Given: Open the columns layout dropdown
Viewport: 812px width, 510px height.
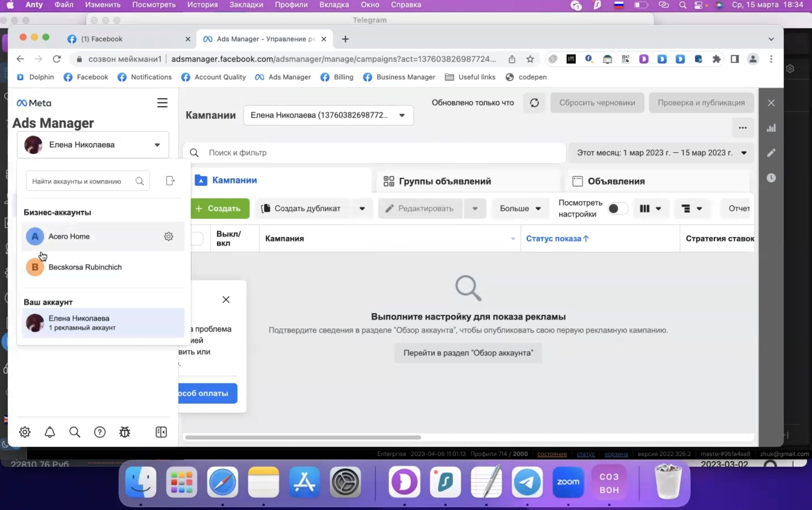Looking at the screenshot, I should pos(650,209).
